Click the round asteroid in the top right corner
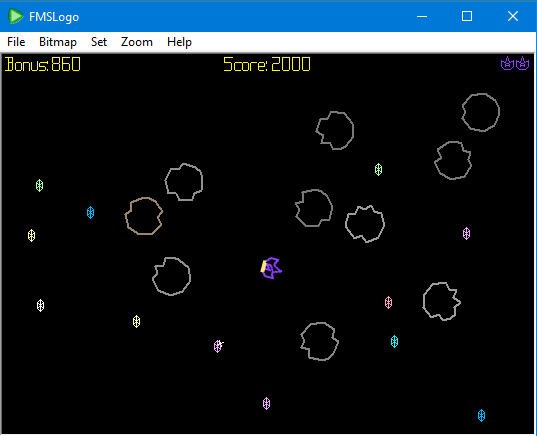Image resolution: width=537 pixels, height=436 pixels. 480,112
